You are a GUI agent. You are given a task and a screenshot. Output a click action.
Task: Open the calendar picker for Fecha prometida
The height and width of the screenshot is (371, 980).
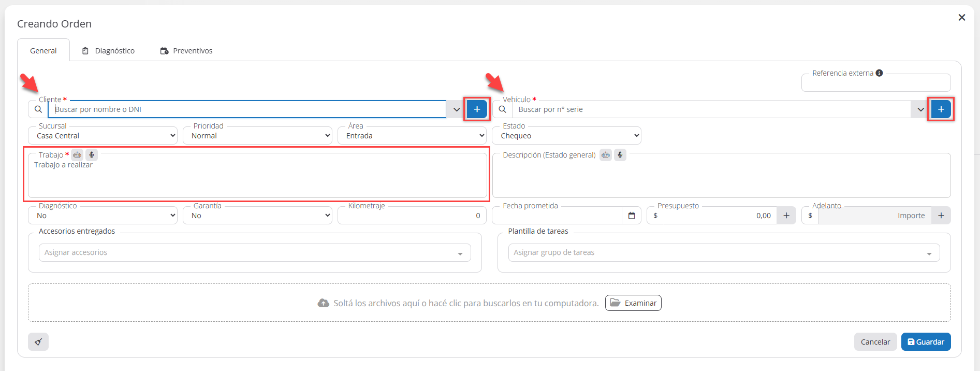631,216
